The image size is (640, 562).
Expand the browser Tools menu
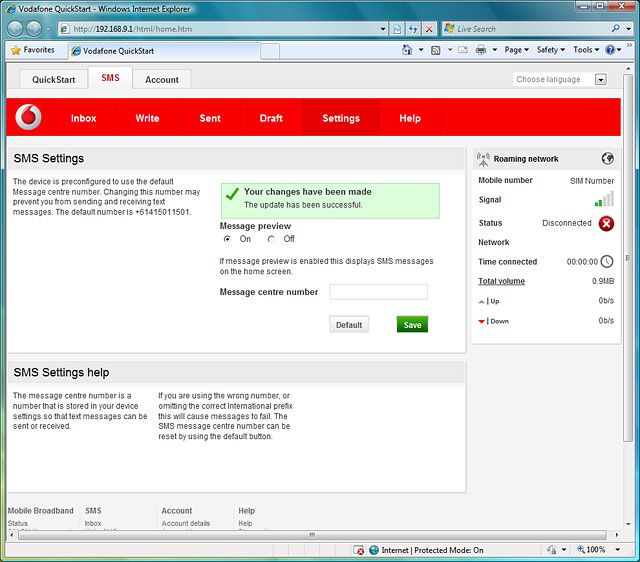[584, 50]
